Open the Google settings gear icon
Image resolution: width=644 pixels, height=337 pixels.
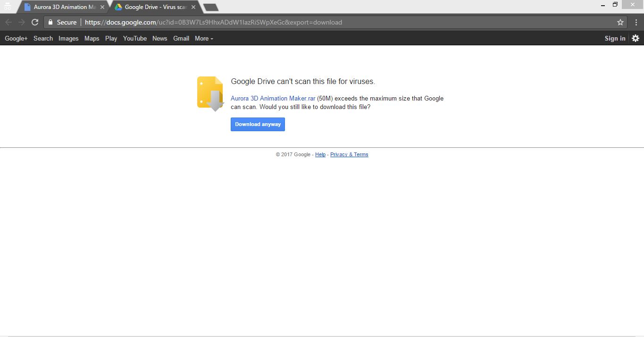[x=636, y=38]
